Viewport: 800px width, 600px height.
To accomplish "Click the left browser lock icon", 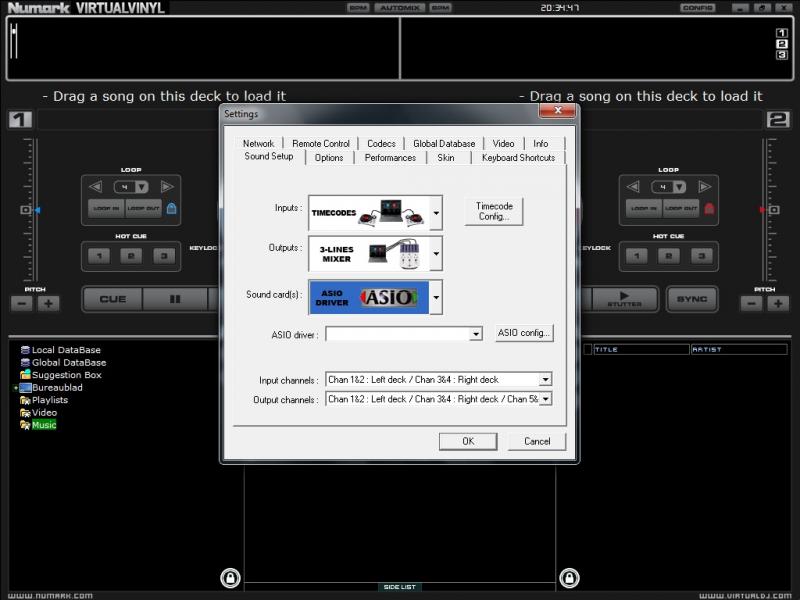I will click(x=230, y=578).
